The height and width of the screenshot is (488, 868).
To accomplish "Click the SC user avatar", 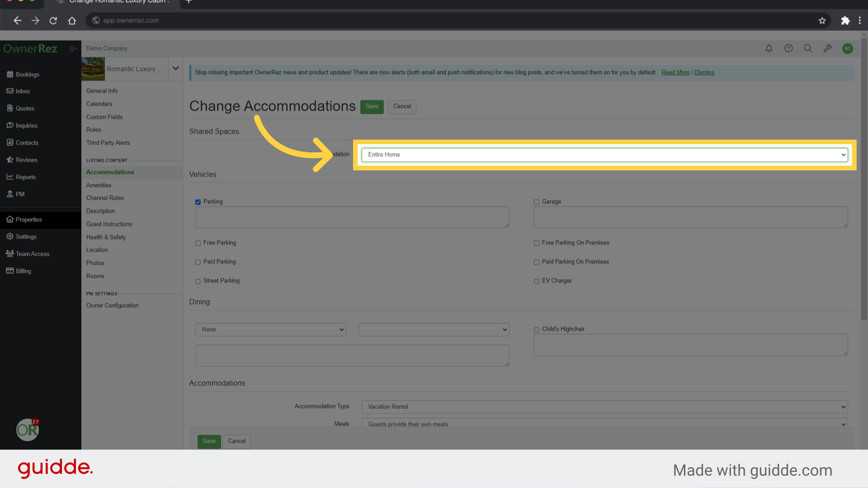I will 847,48.
